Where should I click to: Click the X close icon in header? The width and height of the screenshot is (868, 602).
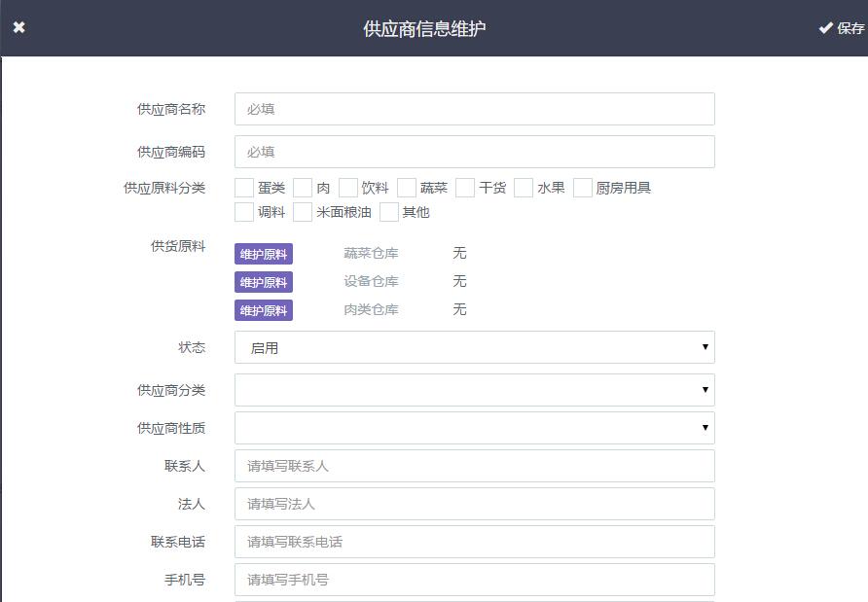point(18,27)
